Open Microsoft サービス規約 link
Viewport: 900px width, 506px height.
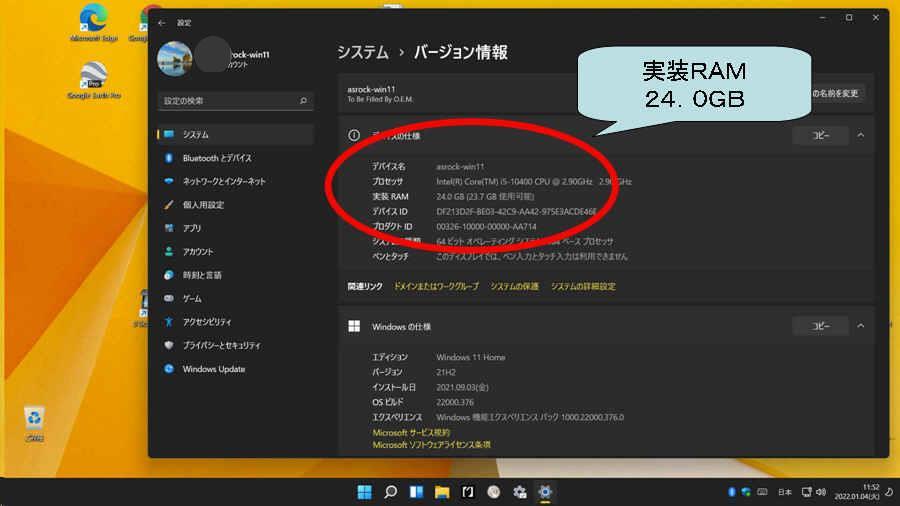tap(411, 433)
